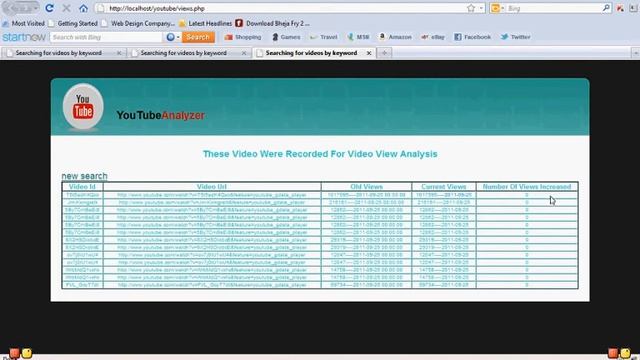Click the startnow toolbar logo

[x=24, y=37]
